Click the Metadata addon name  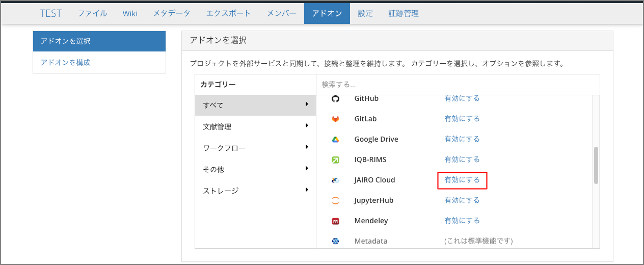[x=371, y=241]
